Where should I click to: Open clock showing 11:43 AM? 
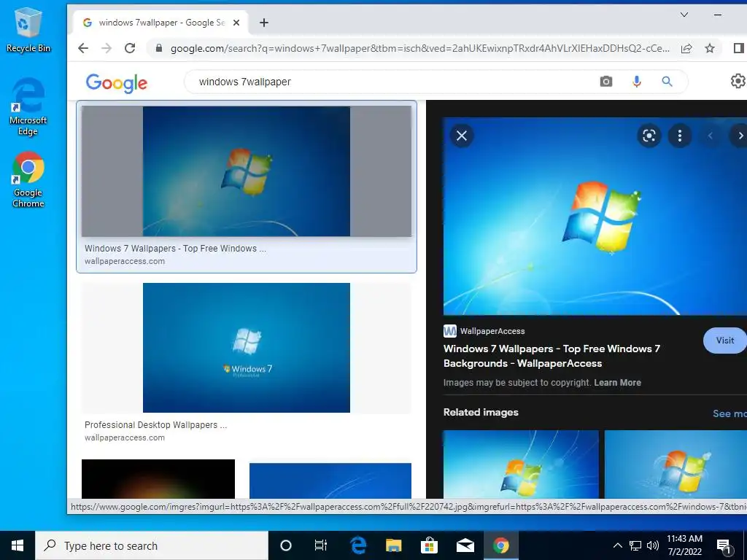pyautogui.click(x=684, y=545)
